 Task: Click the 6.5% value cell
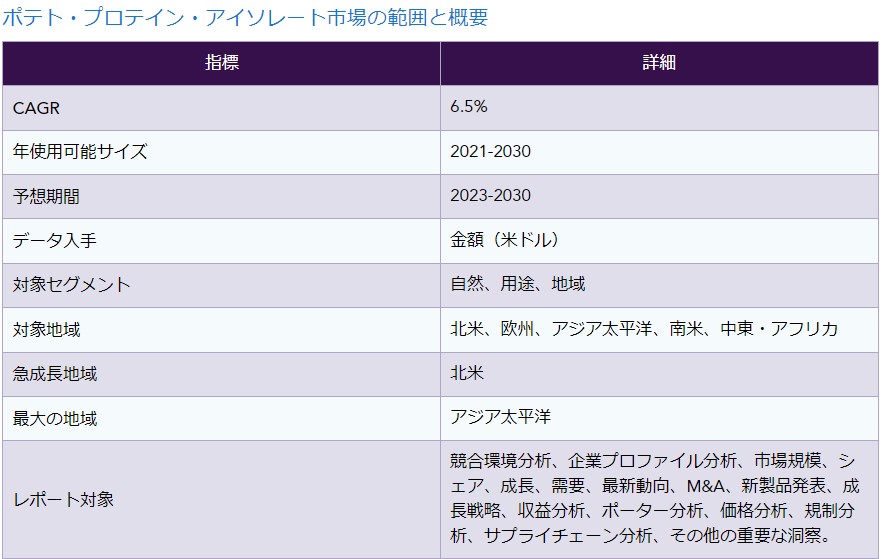point(469,107)
